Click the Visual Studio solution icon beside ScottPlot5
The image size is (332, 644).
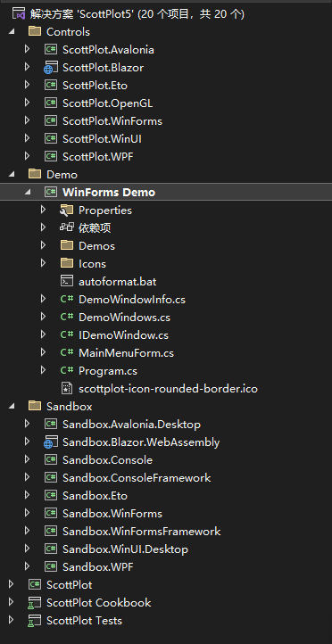(19, 14)
